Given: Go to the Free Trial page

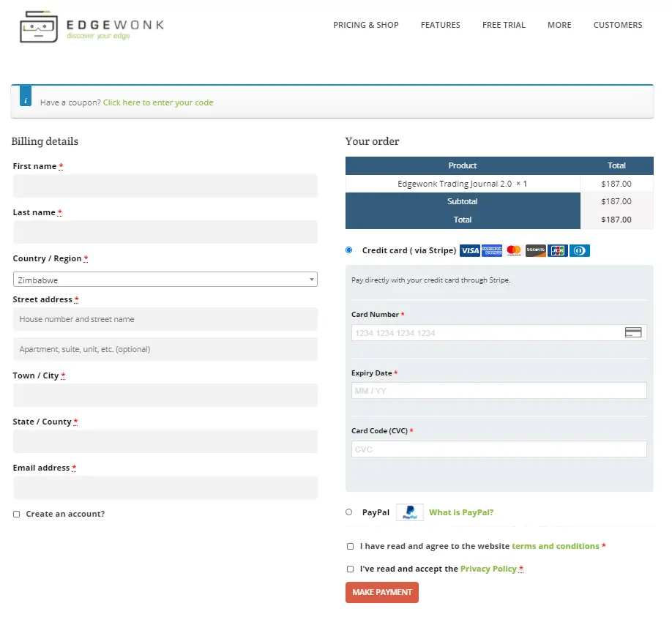Looking at the screenshot, I should pos(504,25).
